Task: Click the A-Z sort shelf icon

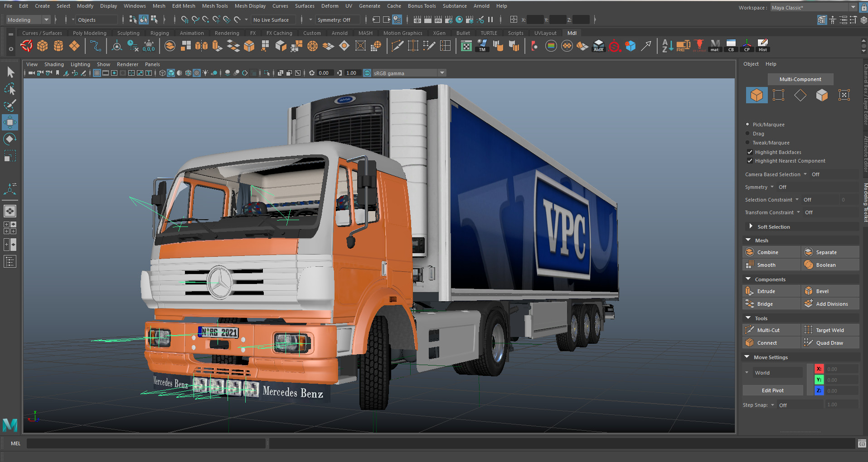Action: [667, 46]
